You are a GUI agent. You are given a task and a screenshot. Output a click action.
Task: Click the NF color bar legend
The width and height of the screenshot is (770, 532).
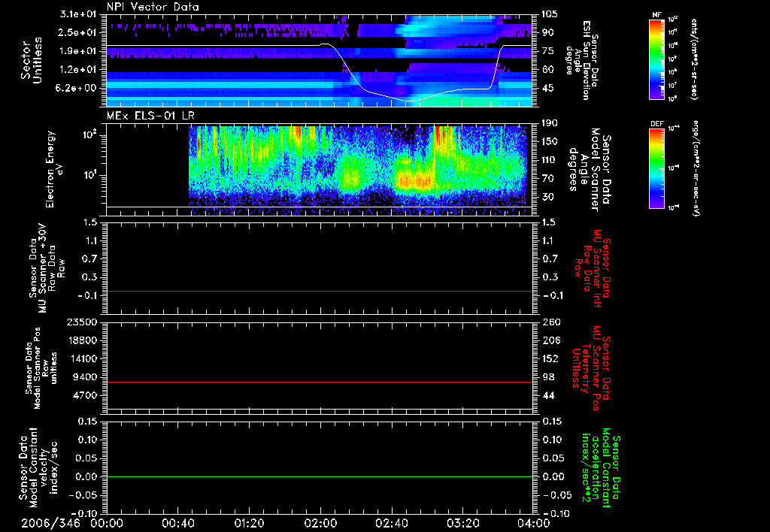(657, 59)
